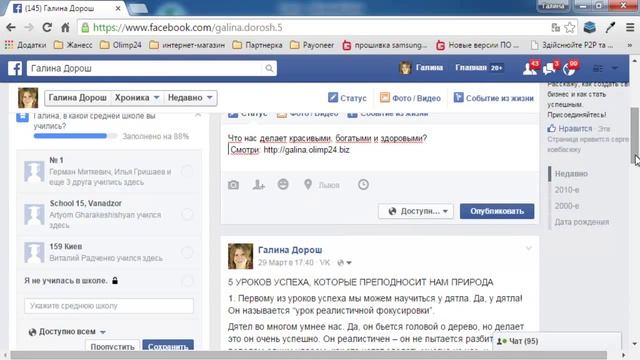Open Партнерка bookmark folder

(257, 45)
